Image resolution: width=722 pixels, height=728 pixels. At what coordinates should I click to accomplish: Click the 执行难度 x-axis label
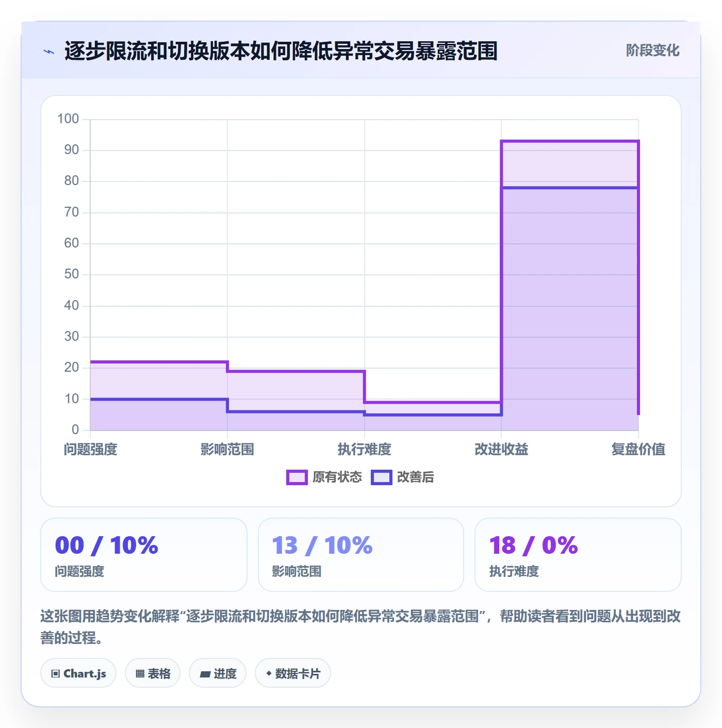pyautogui.click(x=365, y=449)
